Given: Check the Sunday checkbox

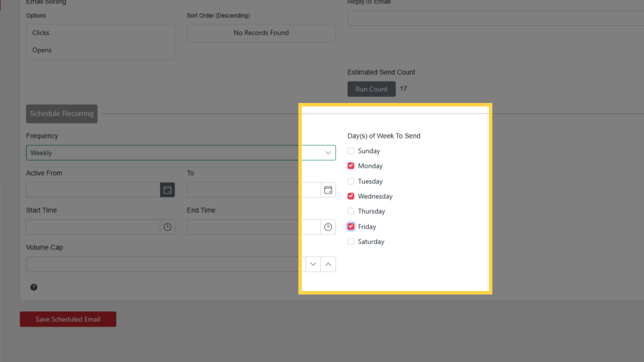Looking at the screenshot, I should [351, 151].
